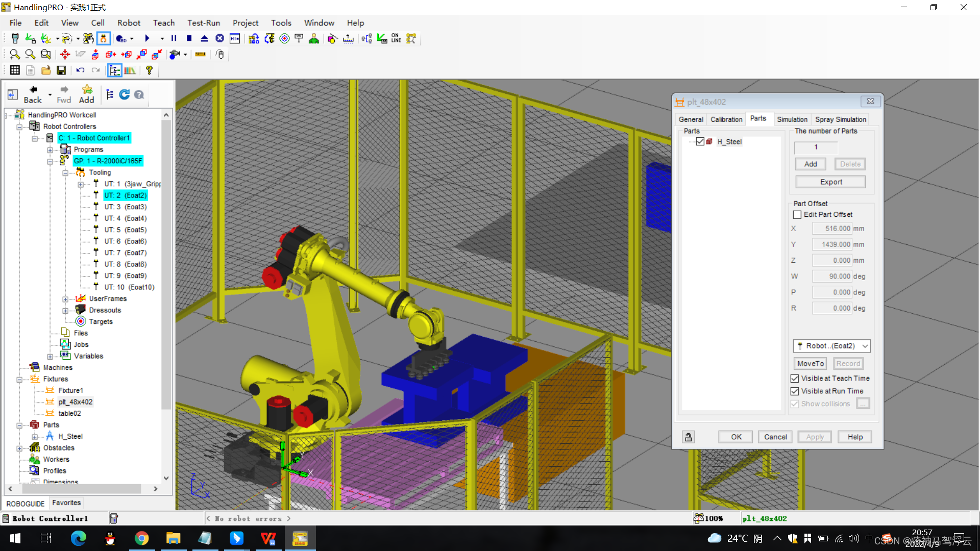Screen dimensions: 980x551
Task: Click the lock icon in dialog
Action: tap(689, 437)
